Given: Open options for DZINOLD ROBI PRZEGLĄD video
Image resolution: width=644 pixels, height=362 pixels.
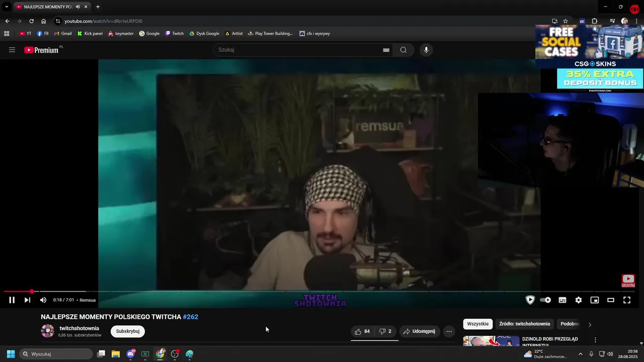Looking at the screenshot, I should pyautogui.click(x=595, y=340).
